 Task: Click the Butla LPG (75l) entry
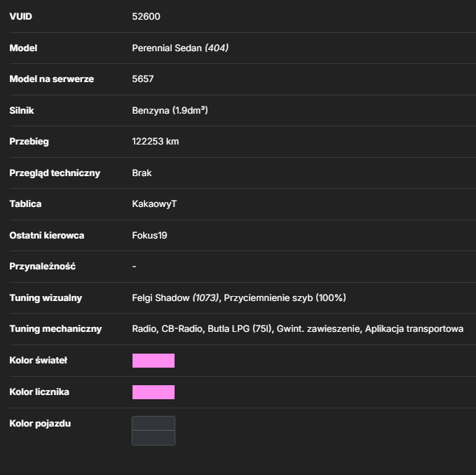click(240, 329)
